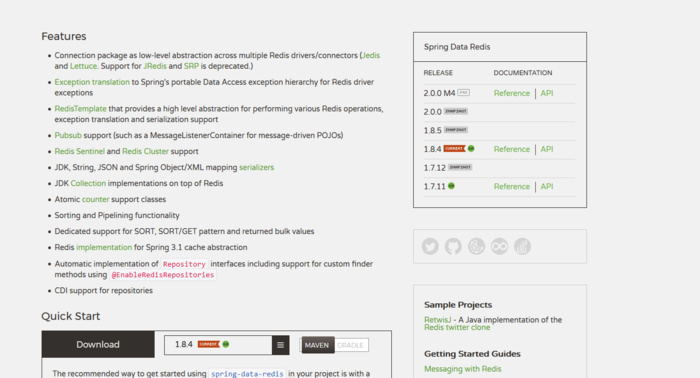Open the RedisTemplate link
Image resolution: width=700 pixels, height=378 pixels.
(80, 108)
